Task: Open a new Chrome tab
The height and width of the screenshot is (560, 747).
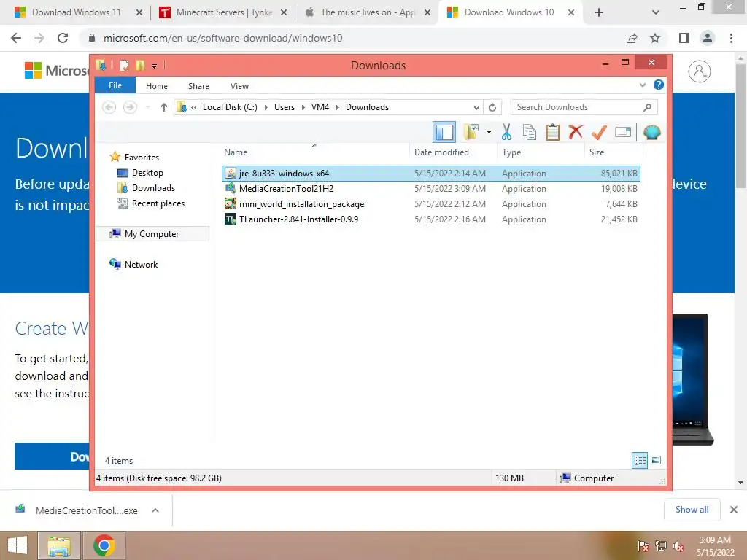Action: point(599,13)
